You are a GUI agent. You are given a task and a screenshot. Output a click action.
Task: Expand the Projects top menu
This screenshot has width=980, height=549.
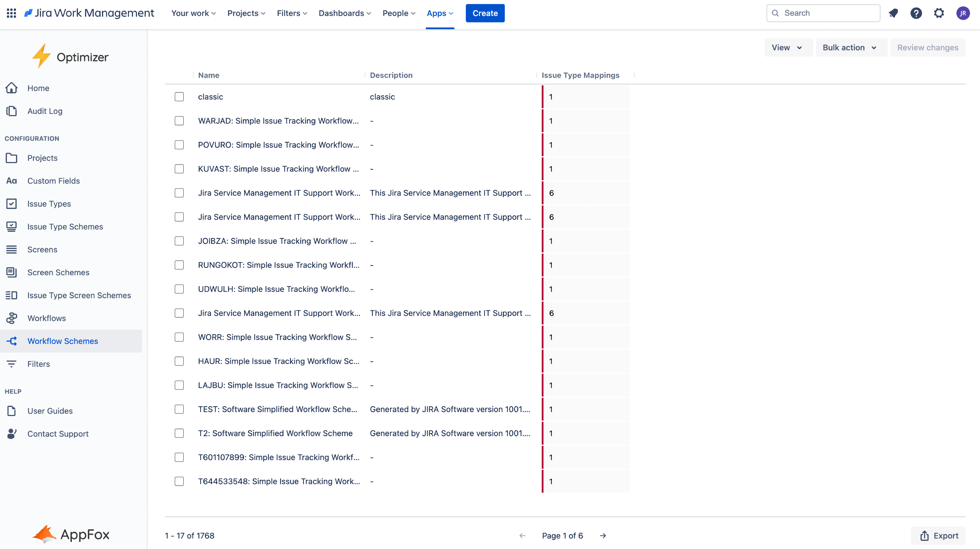coord(246,13)
